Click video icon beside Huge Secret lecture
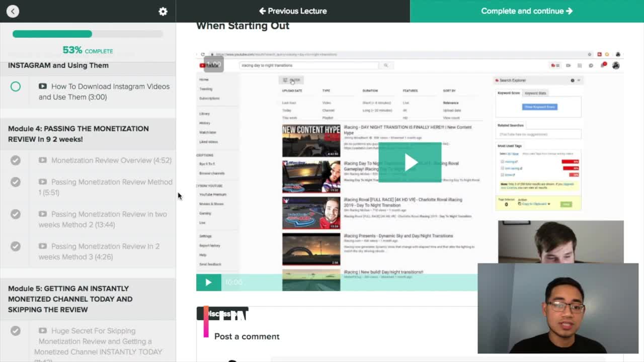This screenshot has width=644, height=362. click(x=43, y=331)
